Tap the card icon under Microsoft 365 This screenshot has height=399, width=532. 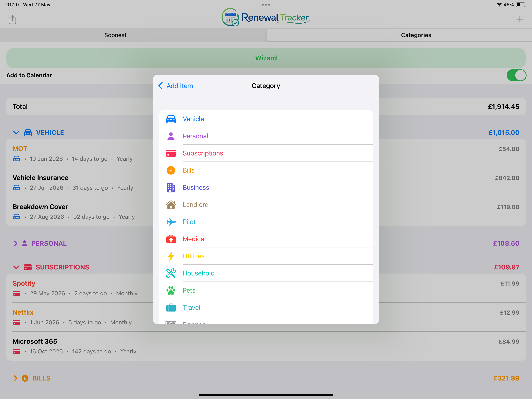pyautogui.click(x=17, y=351)
